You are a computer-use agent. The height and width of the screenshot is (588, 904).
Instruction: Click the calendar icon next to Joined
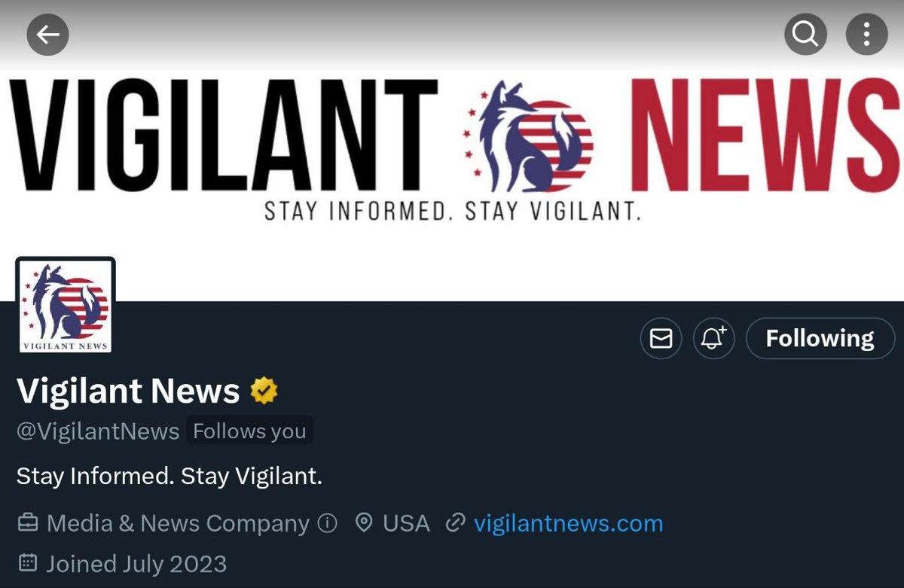(x=28, y=563)
